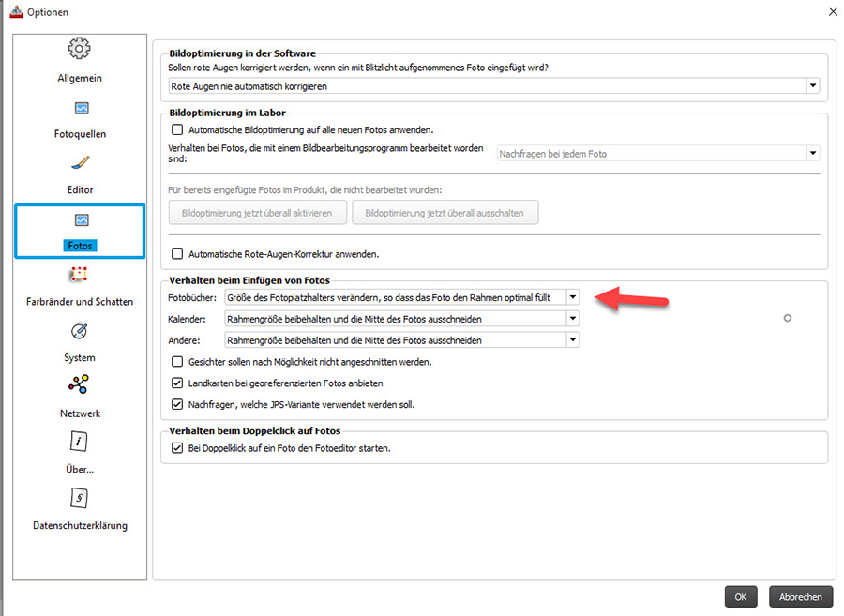Open the Netzwerk nodes icon
844x616 pixels.
79,384
